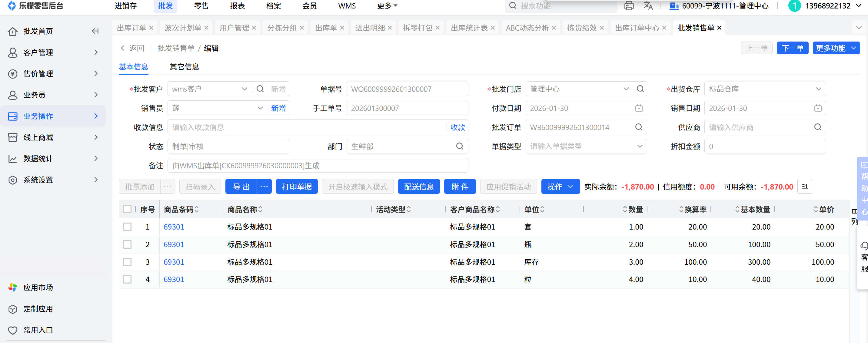Viewport: 868px width, 343px height.
Task: Expand the 操作 dropdown button
Action: point(560,187)
